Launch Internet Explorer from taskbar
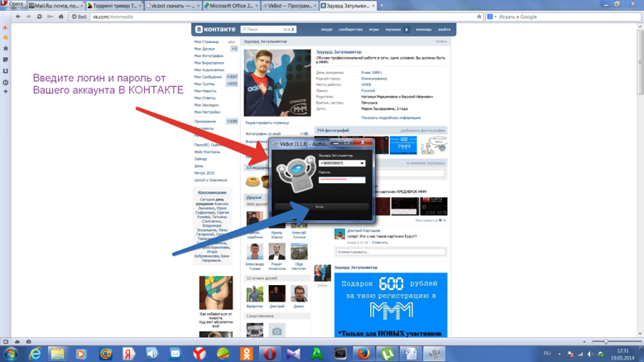Screen dimensions: 644x362 click(35, 354)
